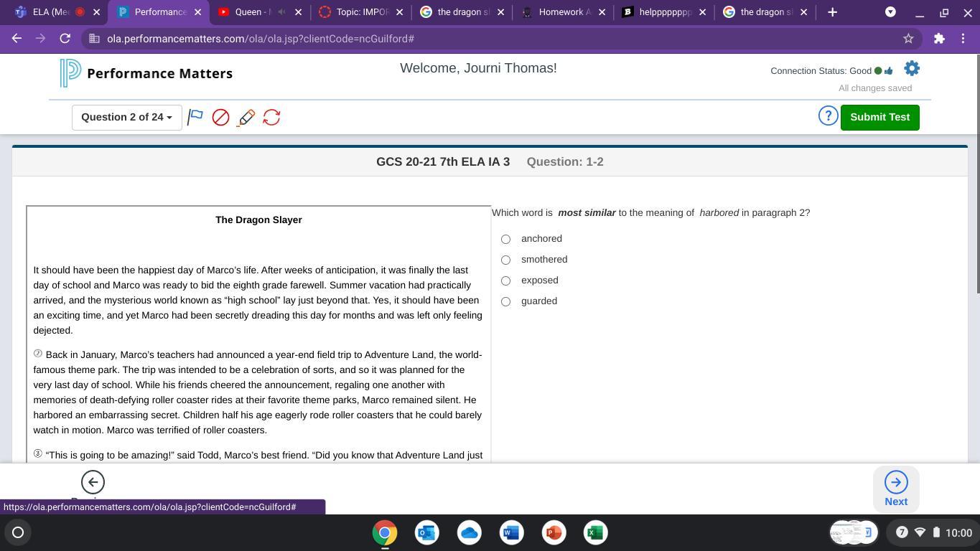
Task: Go back using the Previous arrow circle
Action: (93, 482)
